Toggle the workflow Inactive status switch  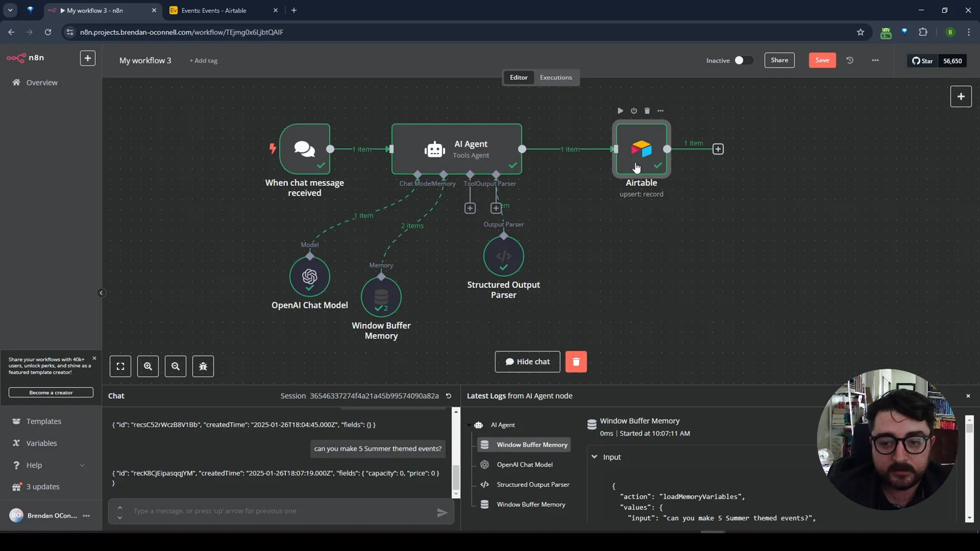tap(741, 60)
